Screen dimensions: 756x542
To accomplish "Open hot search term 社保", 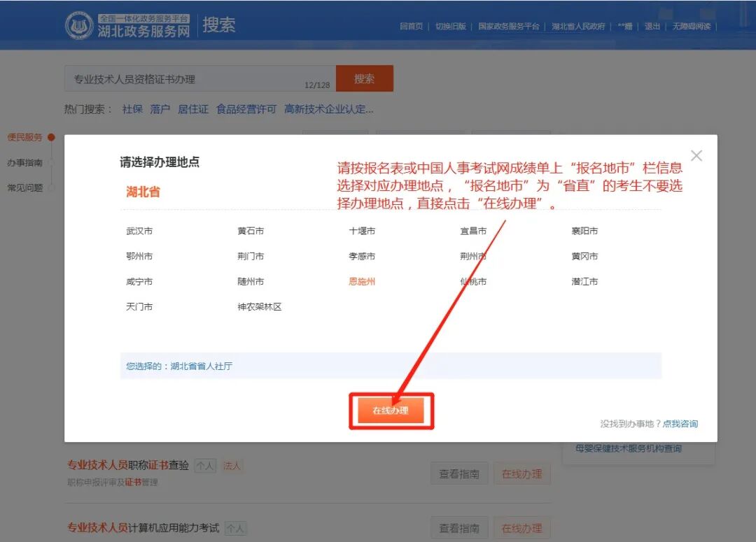I will [x=132, y=109].
